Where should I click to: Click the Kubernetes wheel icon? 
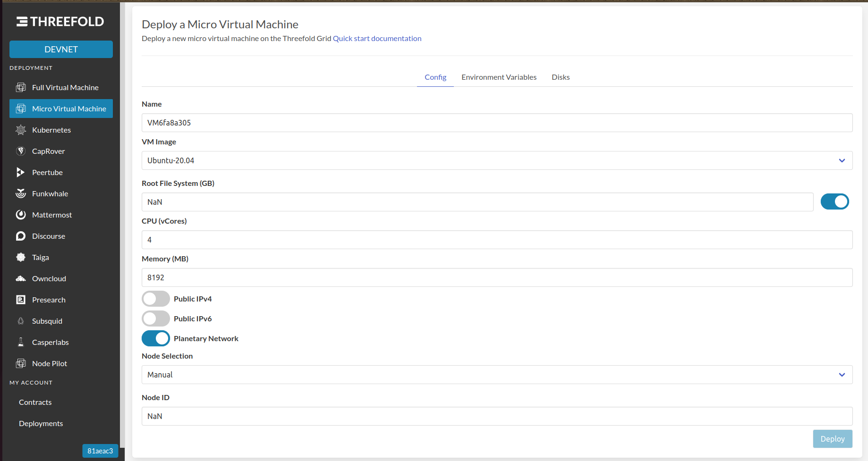21,130
